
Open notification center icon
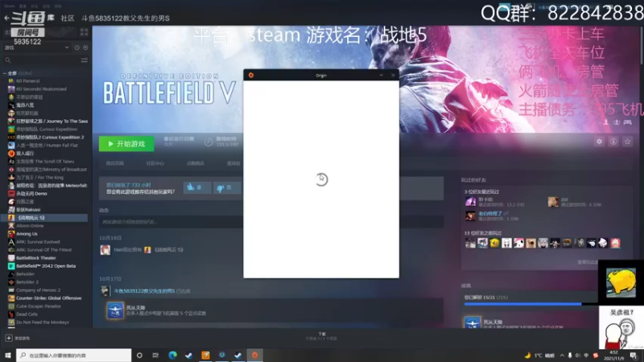point(634,356)
